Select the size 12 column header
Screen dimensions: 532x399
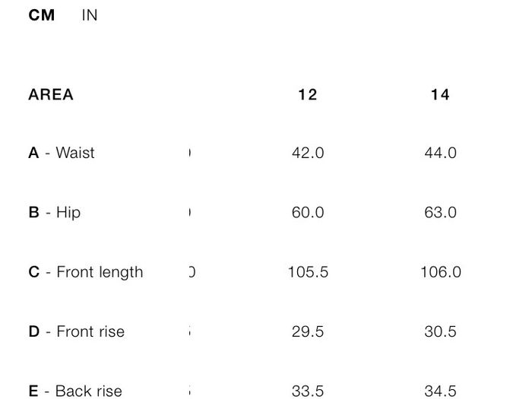coord(308,95)
